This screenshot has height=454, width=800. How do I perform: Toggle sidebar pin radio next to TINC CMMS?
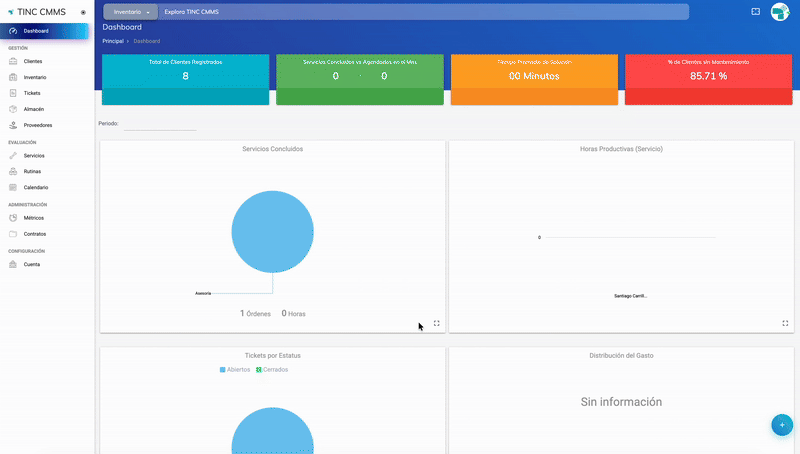(x=83, y=12)
